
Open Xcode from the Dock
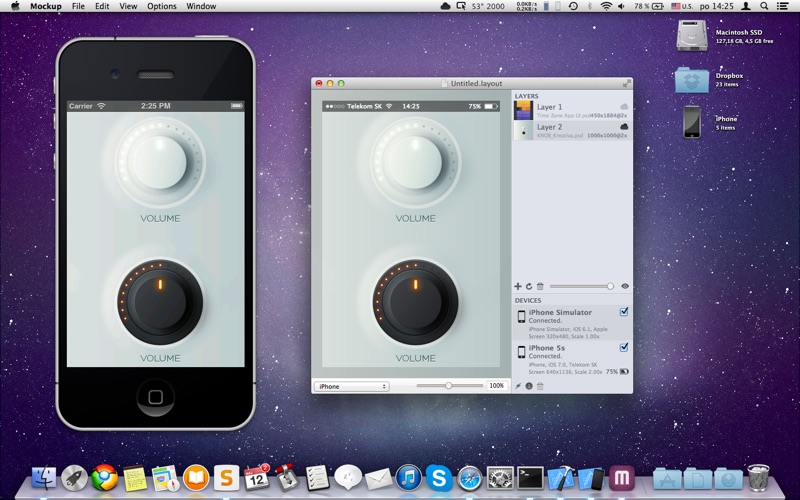pyautogui.click(x=561, y=479)
